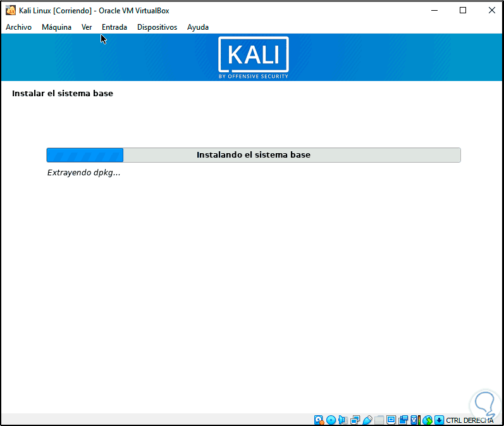The width and height of the screenshot is (504, 426).
Task: Click the network adapter status icon
Action: point(355,420)
